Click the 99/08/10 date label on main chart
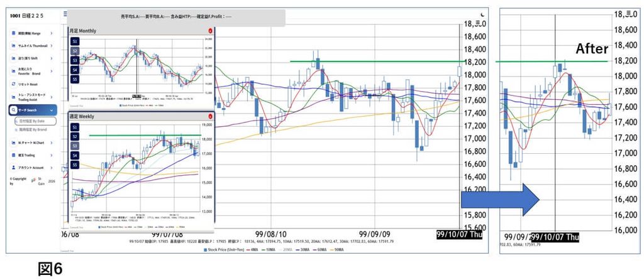The height and width of the screenshot is (280, 644). click(x=270, y=235)
